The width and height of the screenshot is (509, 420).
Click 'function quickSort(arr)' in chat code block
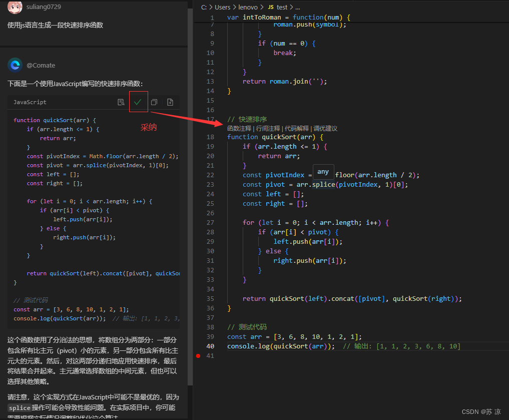click(x=55, y=120)
